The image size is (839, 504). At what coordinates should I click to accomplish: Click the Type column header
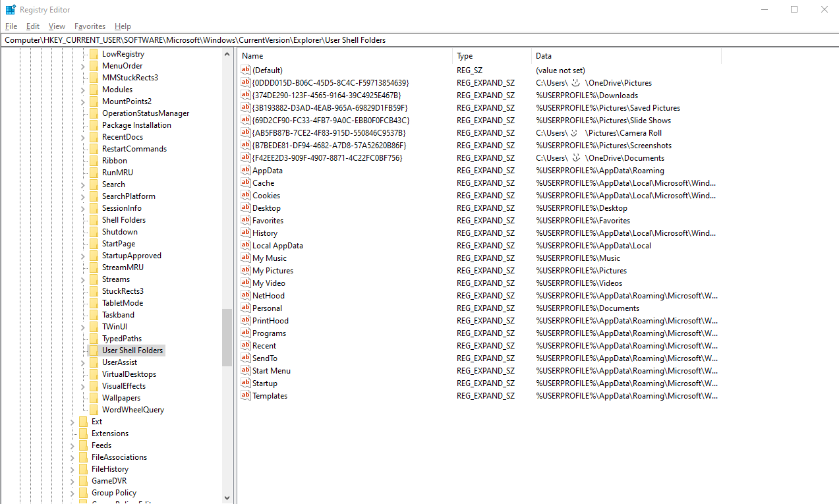(492, 56)
